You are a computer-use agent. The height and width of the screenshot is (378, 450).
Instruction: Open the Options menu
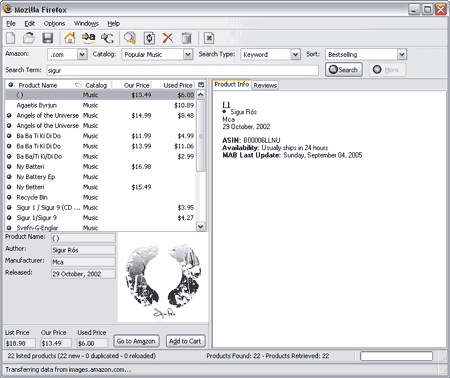point(54,24)
